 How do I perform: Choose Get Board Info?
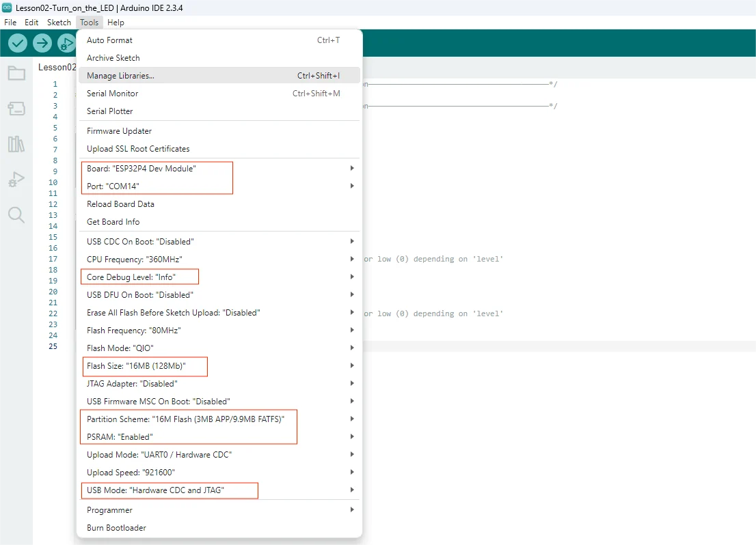[219, 222]
